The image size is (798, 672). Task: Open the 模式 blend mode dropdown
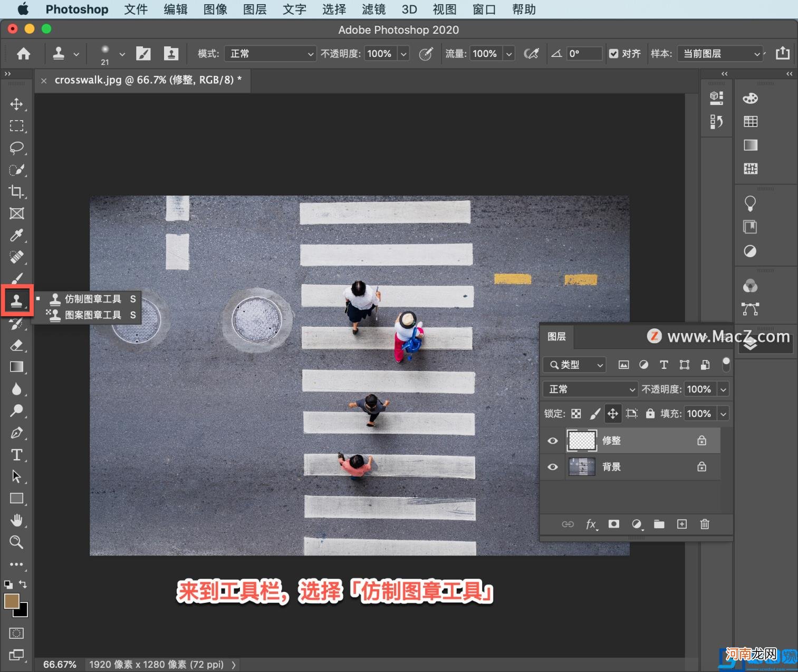tap(270, 53)
